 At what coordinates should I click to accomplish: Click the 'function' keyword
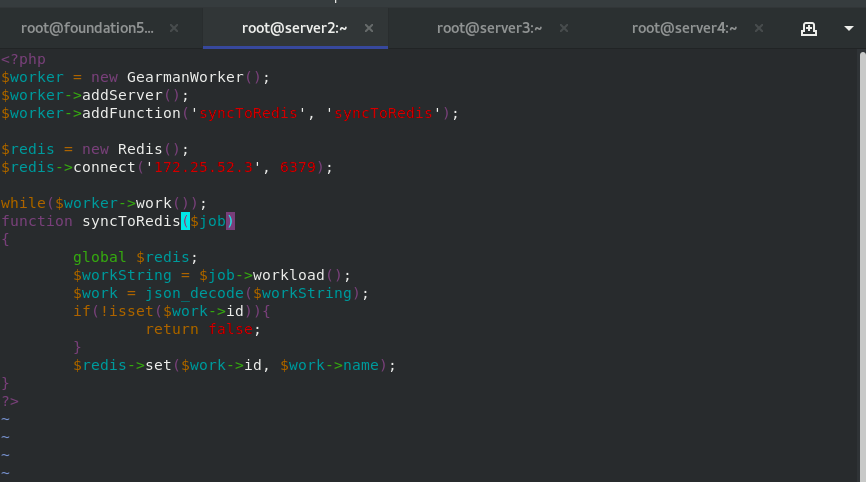[x=37, y=221]
